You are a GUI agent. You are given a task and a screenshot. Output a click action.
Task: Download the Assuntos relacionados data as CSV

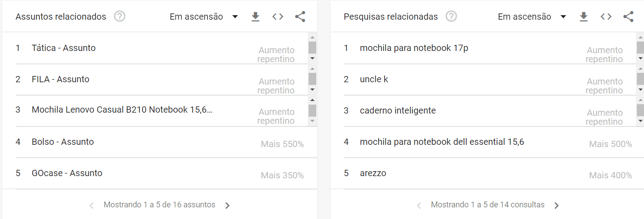tap(255, 17)
